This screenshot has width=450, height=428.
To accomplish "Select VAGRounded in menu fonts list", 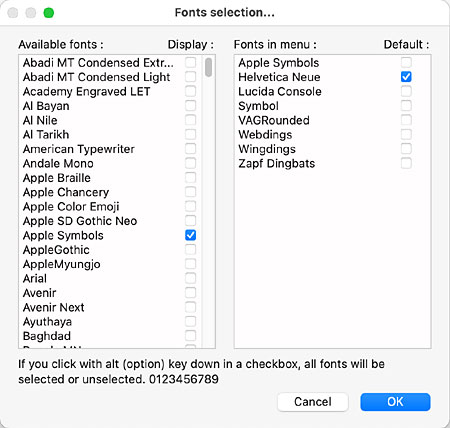I will pyautogui.click(x=274, y=120).
